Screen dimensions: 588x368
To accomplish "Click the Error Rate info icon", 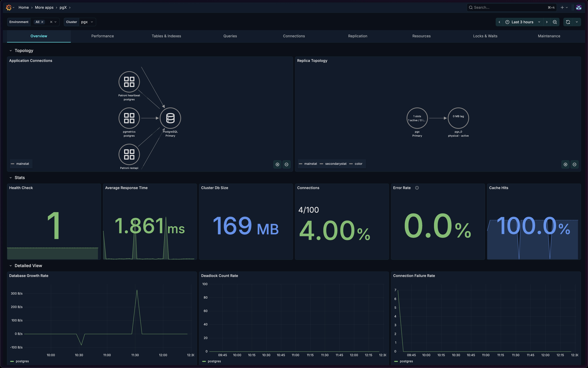I will click(x=417, y=188).
